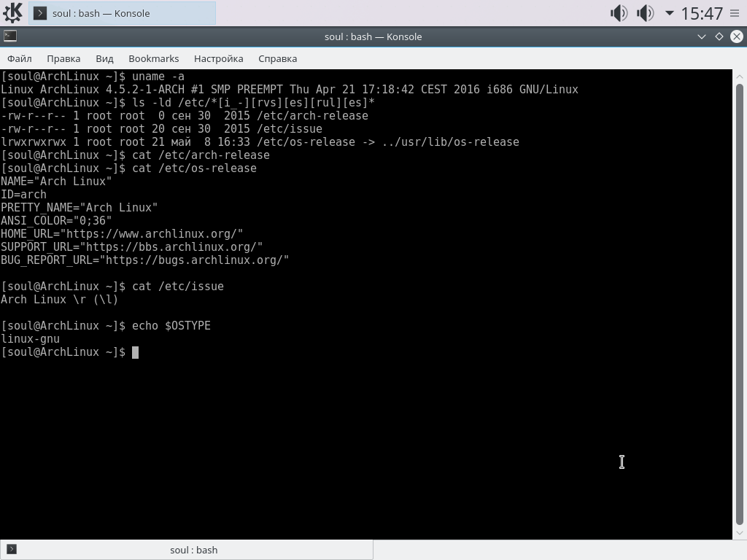
Task: Click the 'cat /etc/issue' command
Action: pos(178,286)
